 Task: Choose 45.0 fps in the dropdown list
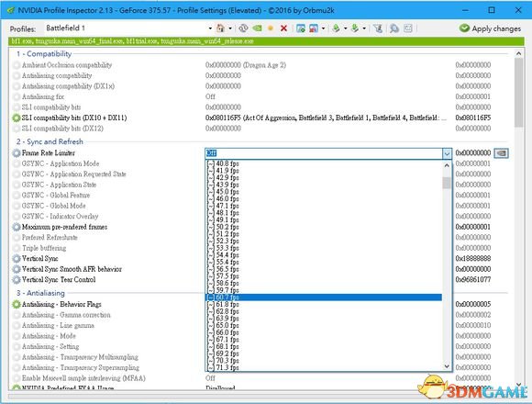point(324,192)
